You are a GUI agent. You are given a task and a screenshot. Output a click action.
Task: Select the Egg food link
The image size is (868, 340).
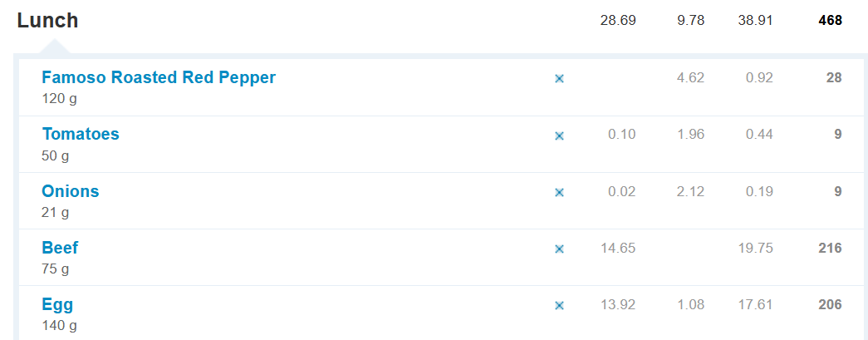pos(56,304)
